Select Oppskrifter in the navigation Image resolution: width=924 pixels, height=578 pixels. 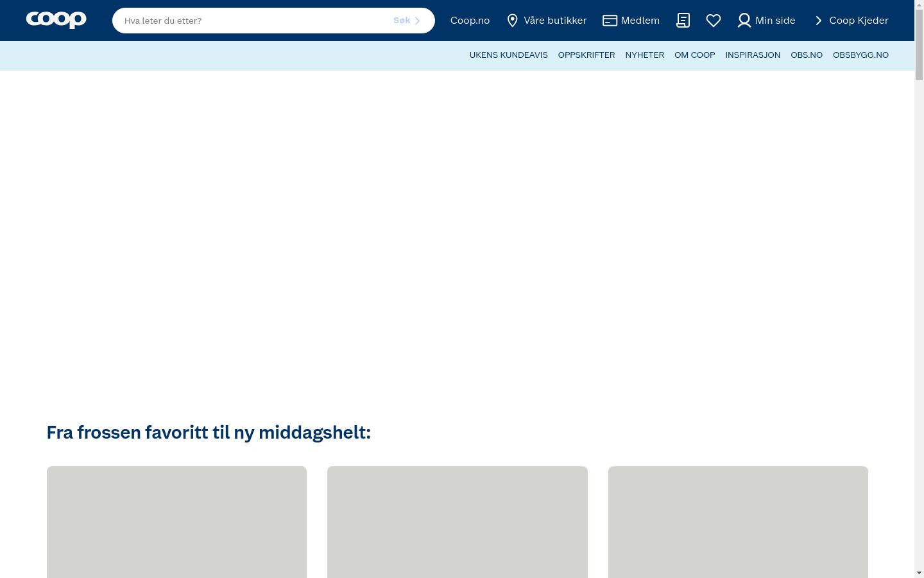(586, 55)
